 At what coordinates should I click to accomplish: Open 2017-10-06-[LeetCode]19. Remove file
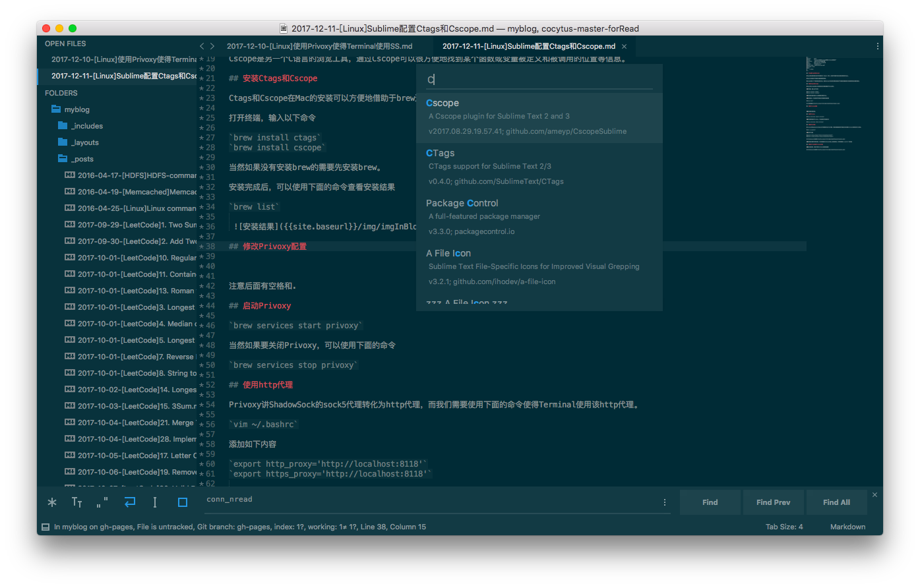[137, 472]
